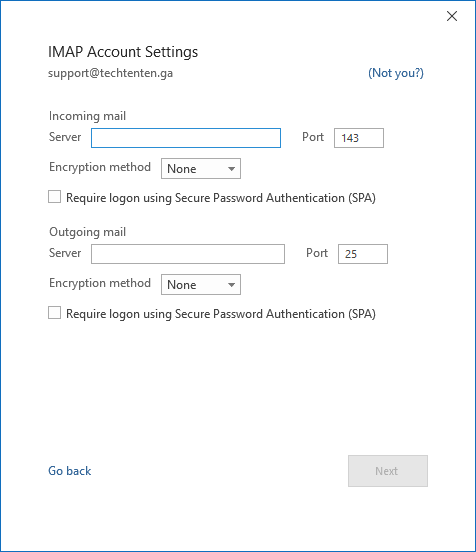Click the support@techtenten.ga email address text
The image size is (476, 552).
pyautogui.click(x=111, y=73)
